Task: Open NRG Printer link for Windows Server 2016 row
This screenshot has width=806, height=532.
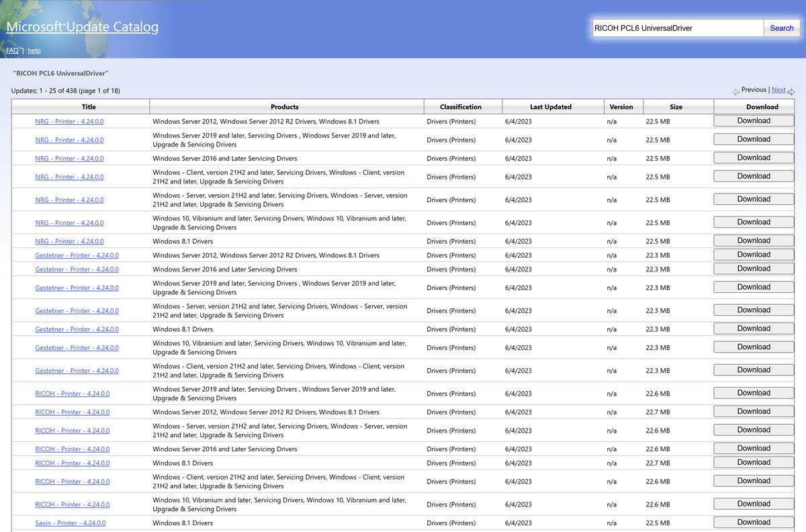Action: click(x=69, y=159)
